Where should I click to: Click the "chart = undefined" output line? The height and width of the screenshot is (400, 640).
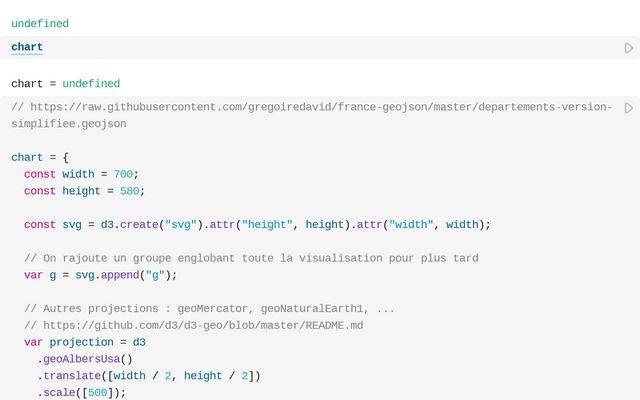[65, 84]
